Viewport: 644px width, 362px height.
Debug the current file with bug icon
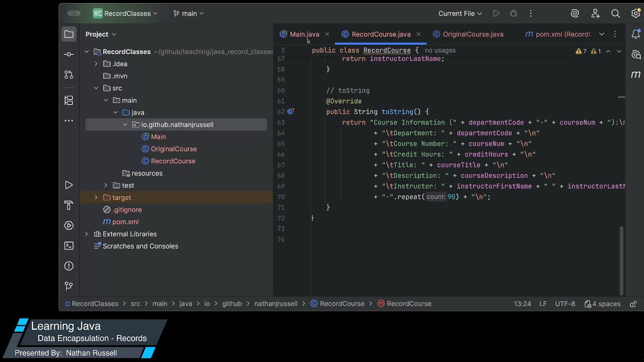pyautogui.click(x=514, y=14)
